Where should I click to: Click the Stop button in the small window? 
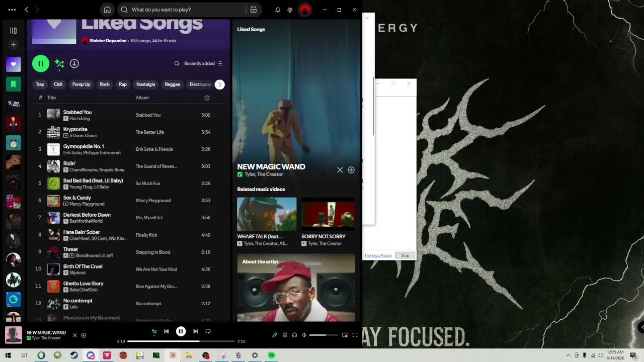405,255
